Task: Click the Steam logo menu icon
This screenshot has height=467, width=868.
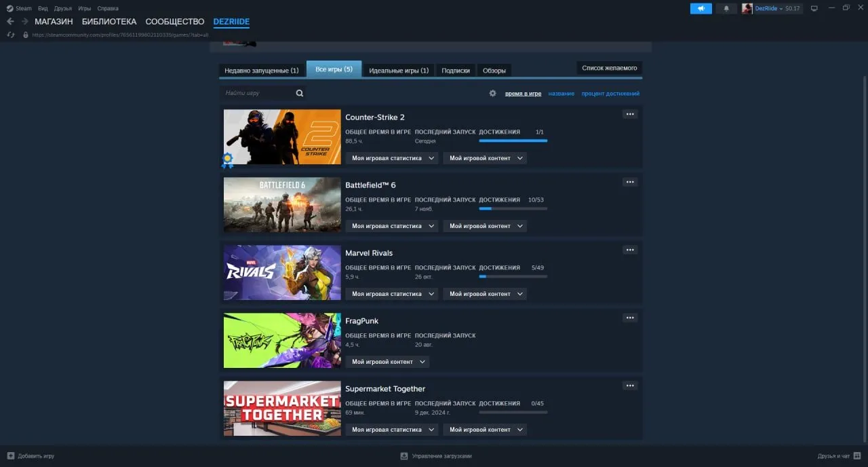Action: click(9, 8)
